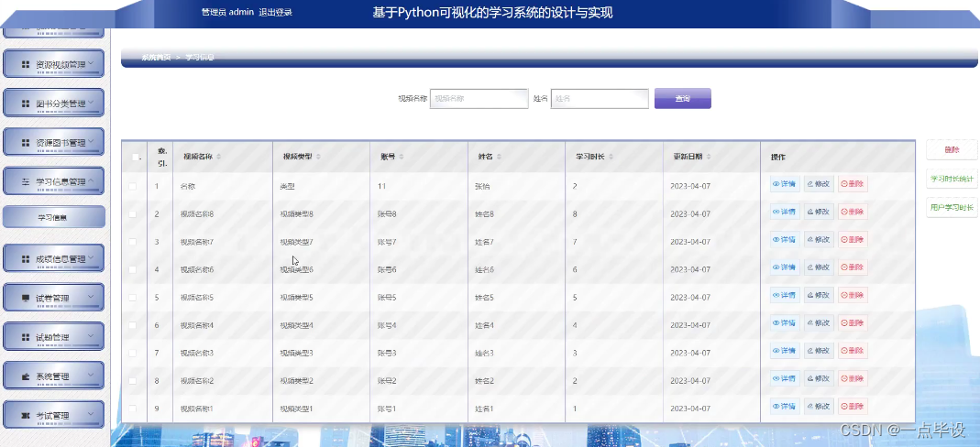This screenshot has width=980, height=447.
Task: Sort table by 更新日期 column arrows
Action: click(708, 157)
